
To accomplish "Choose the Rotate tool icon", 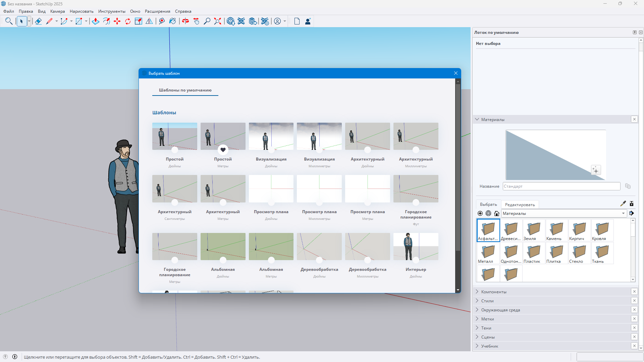I will click(128, 21).
